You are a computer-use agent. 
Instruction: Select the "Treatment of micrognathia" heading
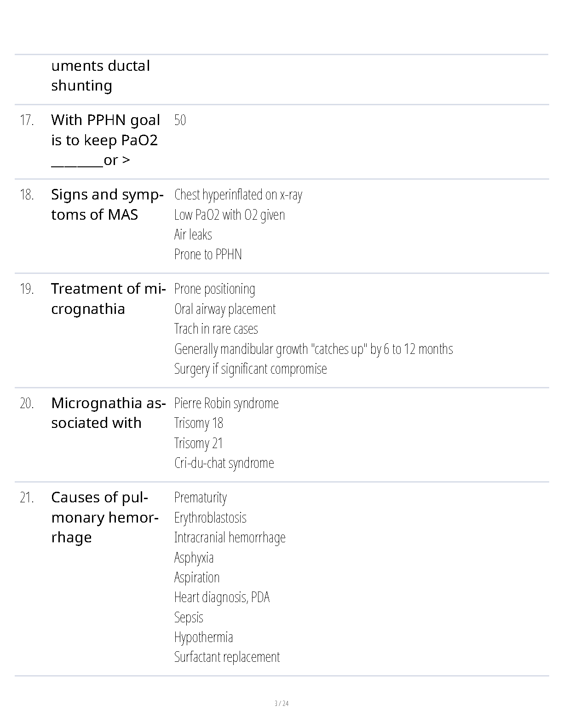tap(108, 299)
